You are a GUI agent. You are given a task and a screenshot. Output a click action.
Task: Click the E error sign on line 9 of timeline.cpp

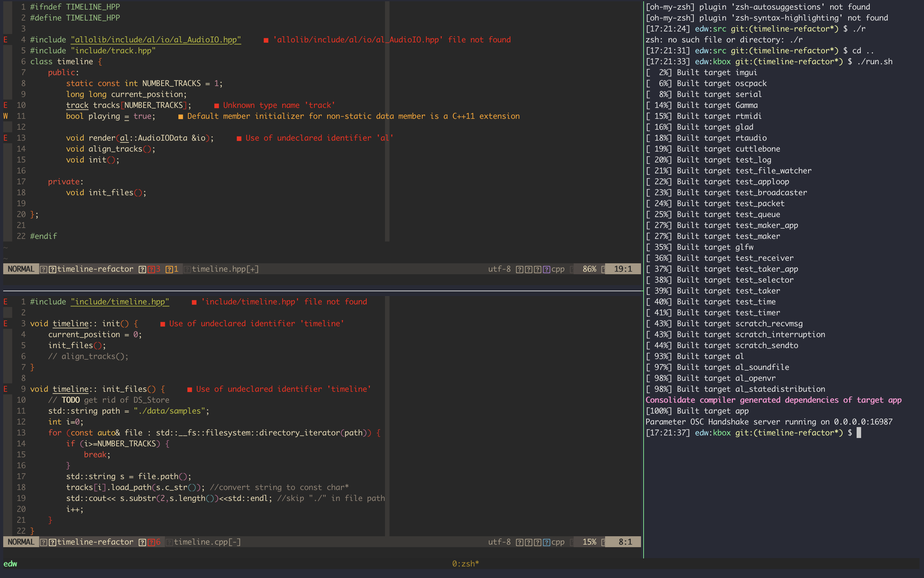click(x=5, y=389)
